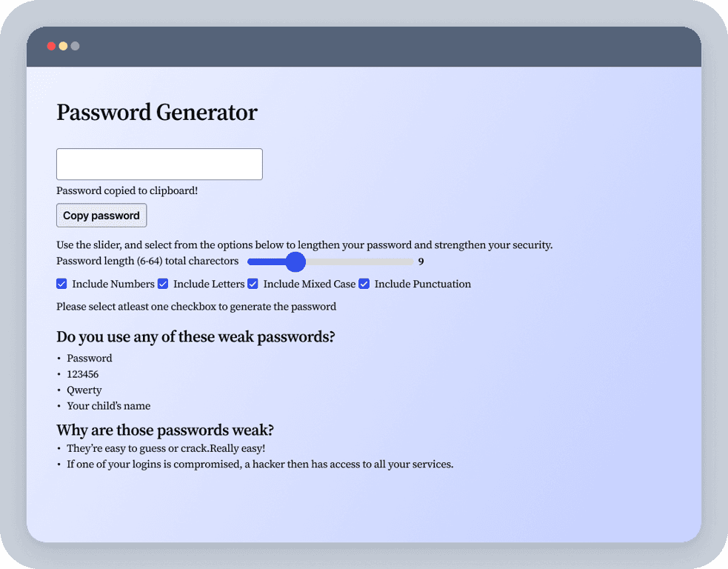Image resolution: width=728 pixels, height=569 pixels.
Task: Disable the Include Letters checkbox
Action: pyautogui.click(x=163, y=284)
